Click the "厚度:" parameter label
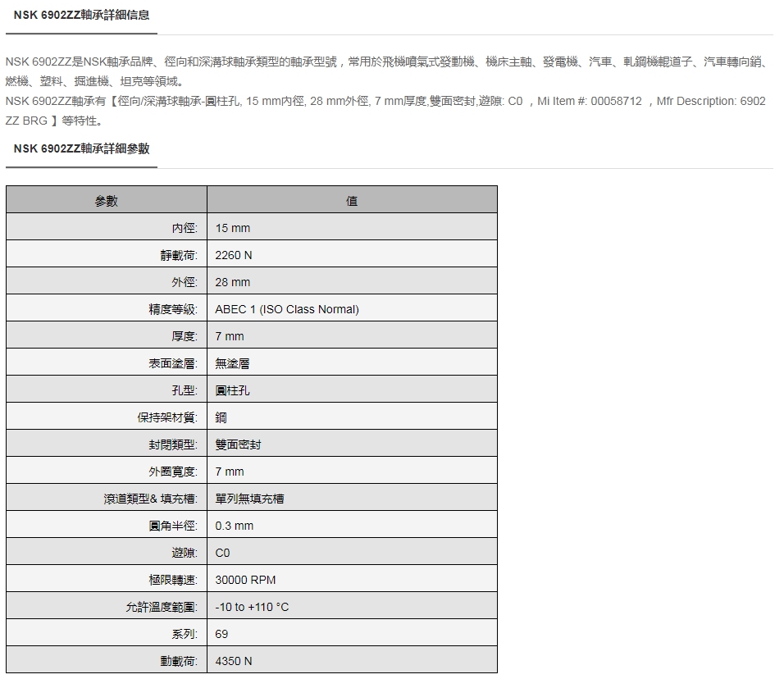The width and height of the screenshot is (784, 679). click(185, 336)
